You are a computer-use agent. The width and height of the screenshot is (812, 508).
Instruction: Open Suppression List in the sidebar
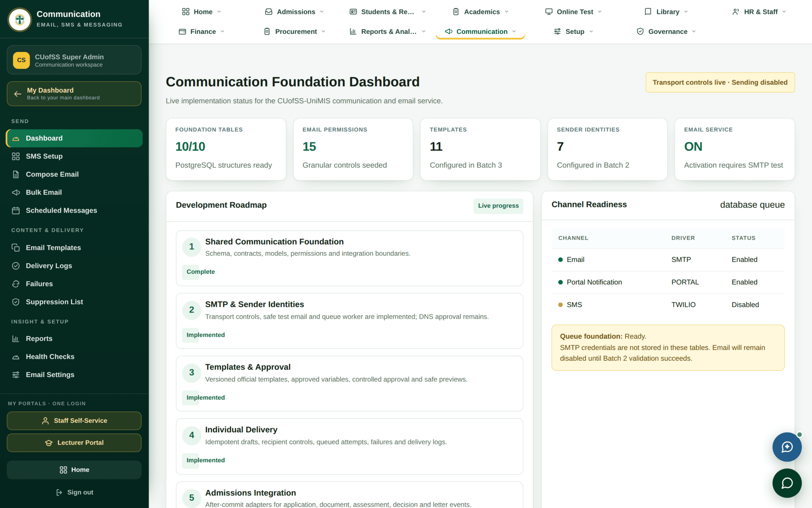pyautogui.click(x=74, y=302)
